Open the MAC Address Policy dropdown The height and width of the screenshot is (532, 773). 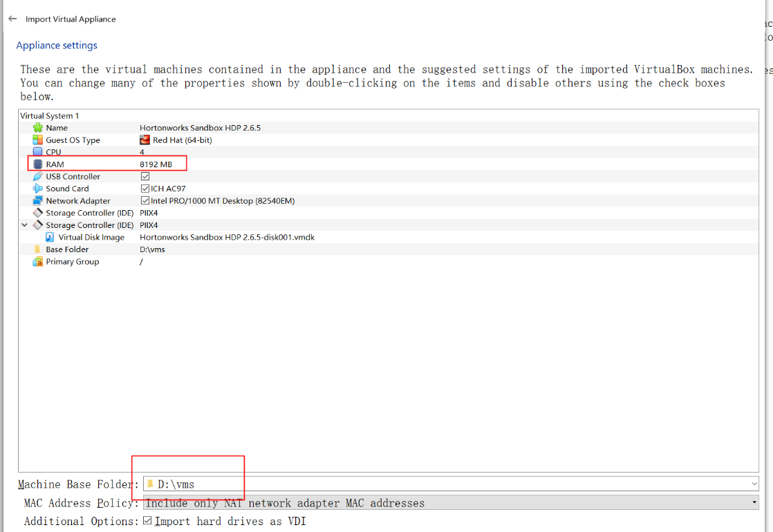point(754,502)
